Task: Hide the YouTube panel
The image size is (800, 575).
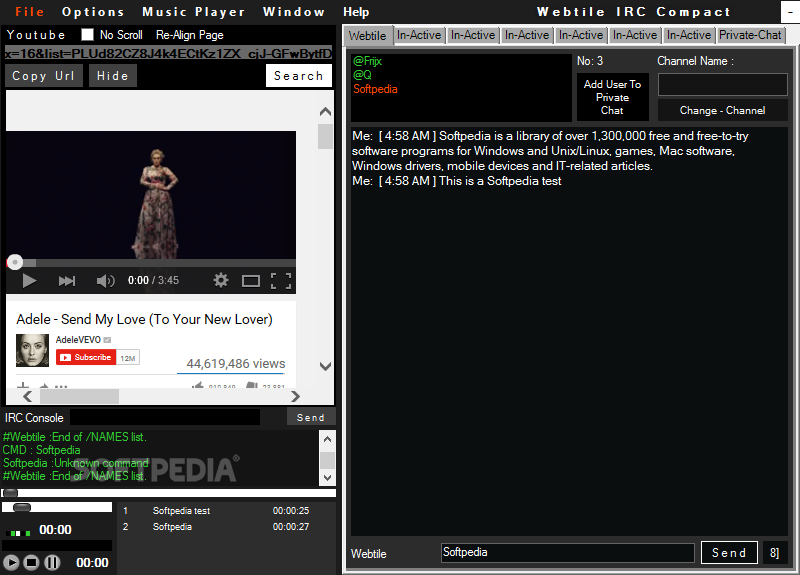Action: click(113, 76)
